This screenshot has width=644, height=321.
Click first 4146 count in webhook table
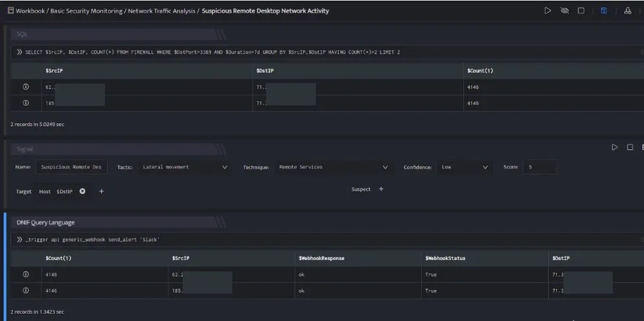(51, 274)
